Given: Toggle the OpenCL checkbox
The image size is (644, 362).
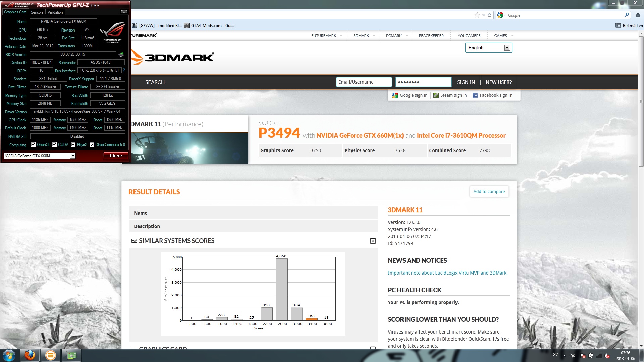Looking at the screenshot, I should click(33, 145).
